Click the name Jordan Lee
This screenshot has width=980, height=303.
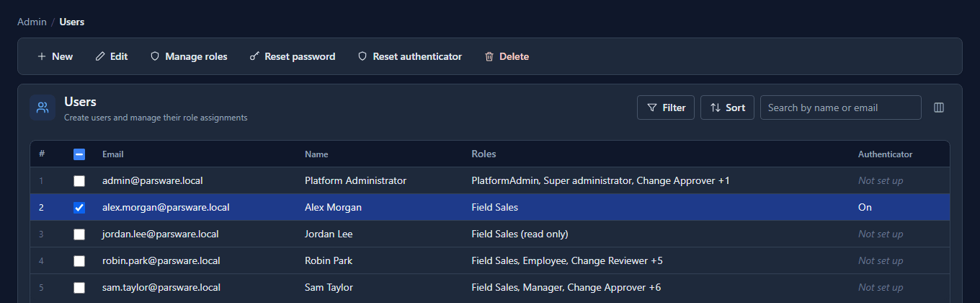329,234
